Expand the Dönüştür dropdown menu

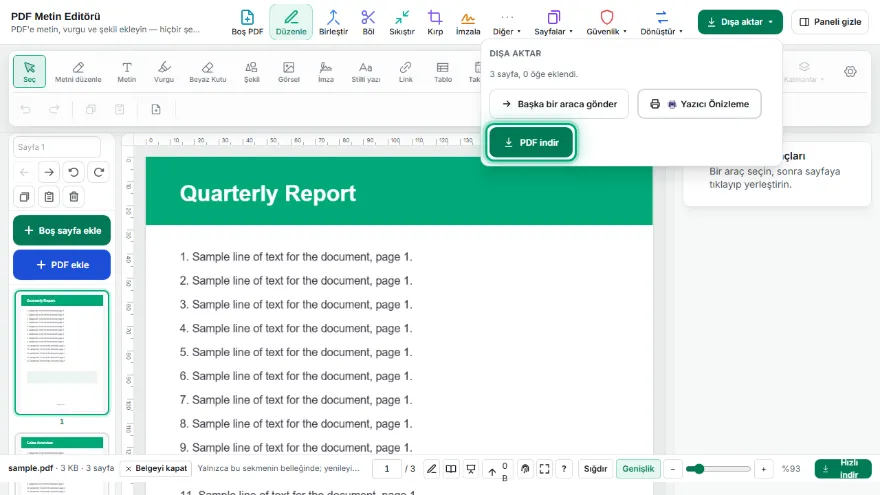pos(661,22)
